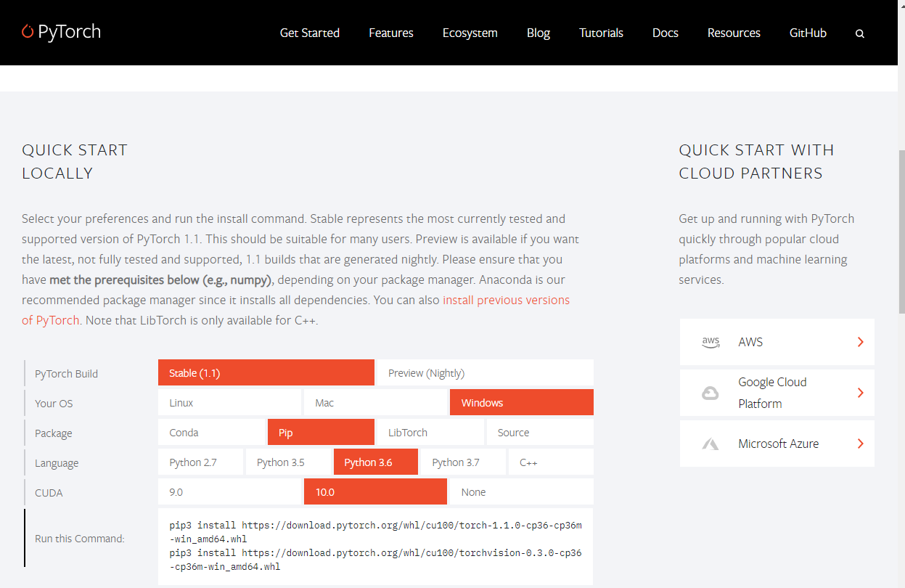
Task: Click the Quick Start Locally heading
Action: click(75, 161)
